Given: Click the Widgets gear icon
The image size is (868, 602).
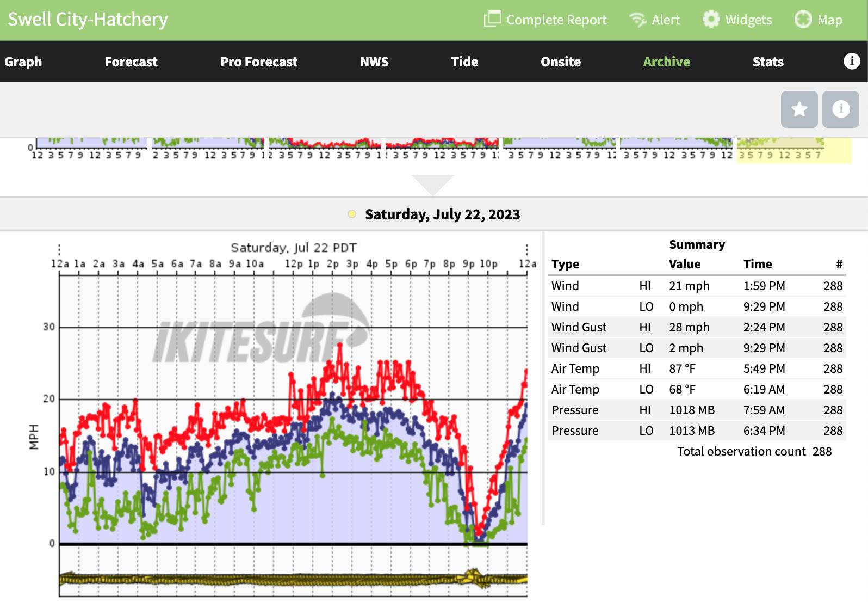Looking at the screenshot, I should (711, 19).
